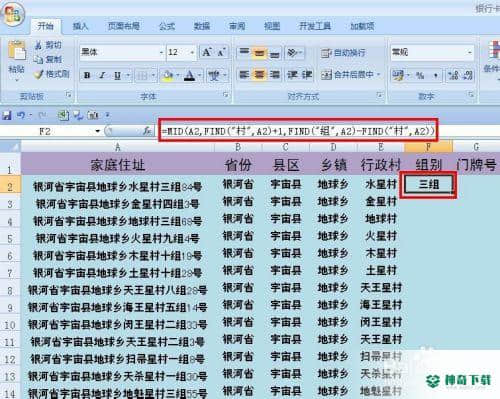
Task: Click the Format Painter brush icon
Action: click(39, 74)
